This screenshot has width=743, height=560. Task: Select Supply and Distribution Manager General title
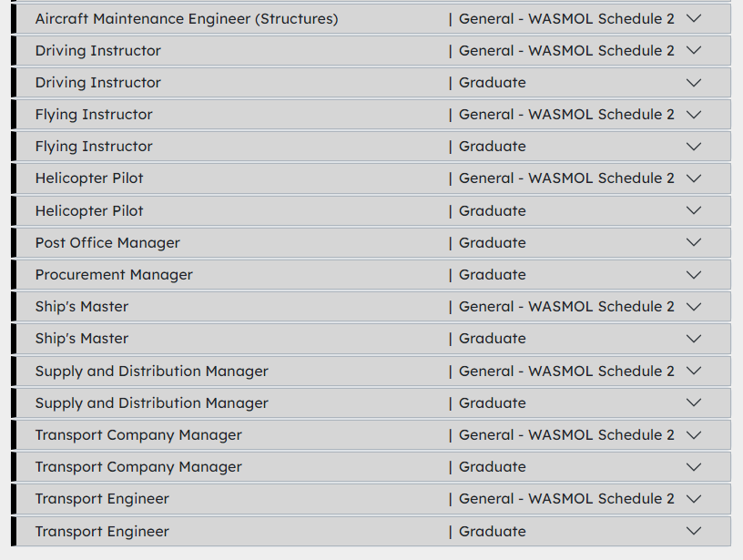click(152, 371)
